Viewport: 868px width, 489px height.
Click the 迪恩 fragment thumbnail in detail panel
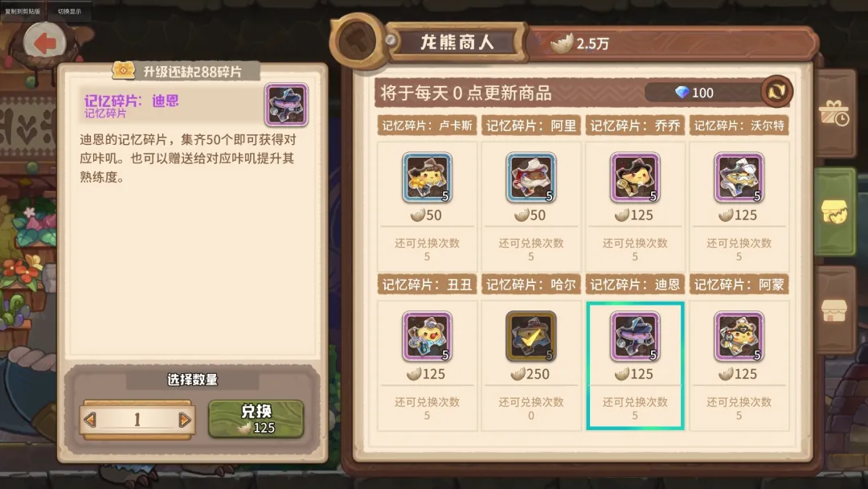tap(286, 105)
